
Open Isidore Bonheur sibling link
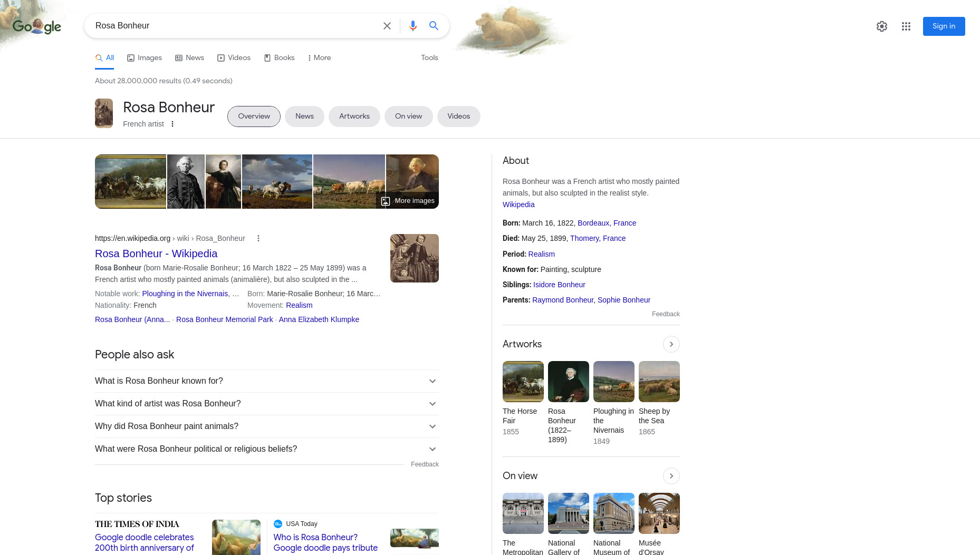point(559,285)
